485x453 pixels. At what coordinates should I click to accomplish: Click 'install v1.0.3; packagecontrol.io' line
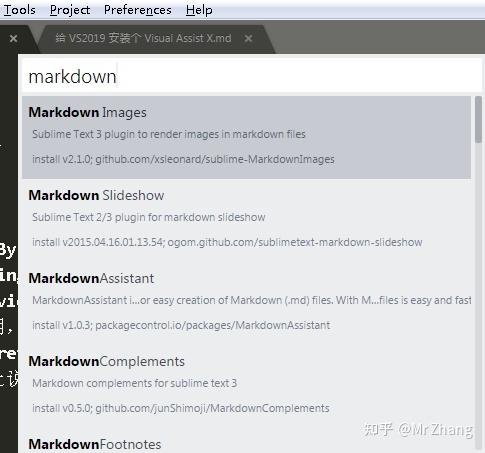[x=181, y=325]
